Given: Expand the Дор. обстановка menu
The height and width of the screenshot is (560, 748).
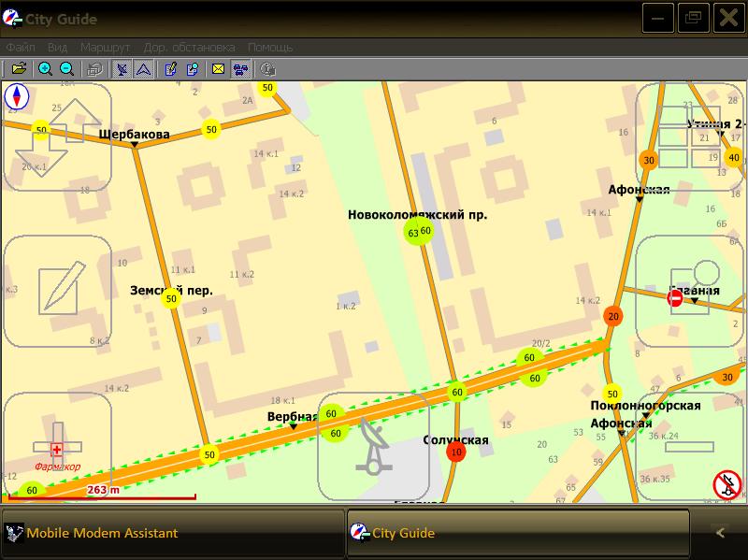Looking at the screenshot, I should click(x=189, y=47).
